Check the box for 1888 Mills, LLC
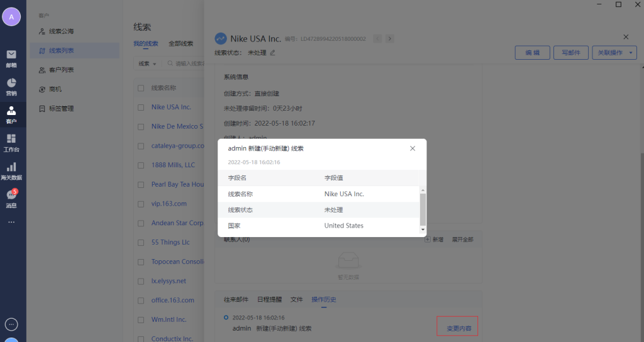 coord(141,165)
